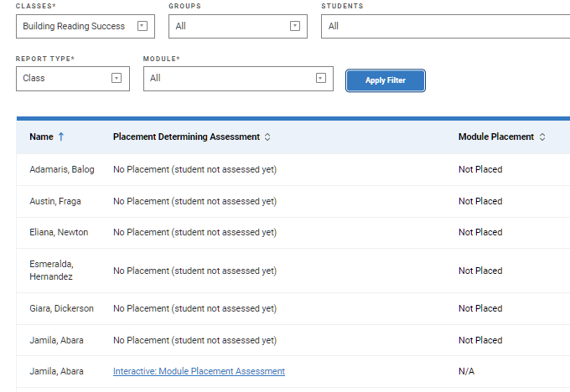Select the Esmeralda, Hernandez row

point(293,271)
